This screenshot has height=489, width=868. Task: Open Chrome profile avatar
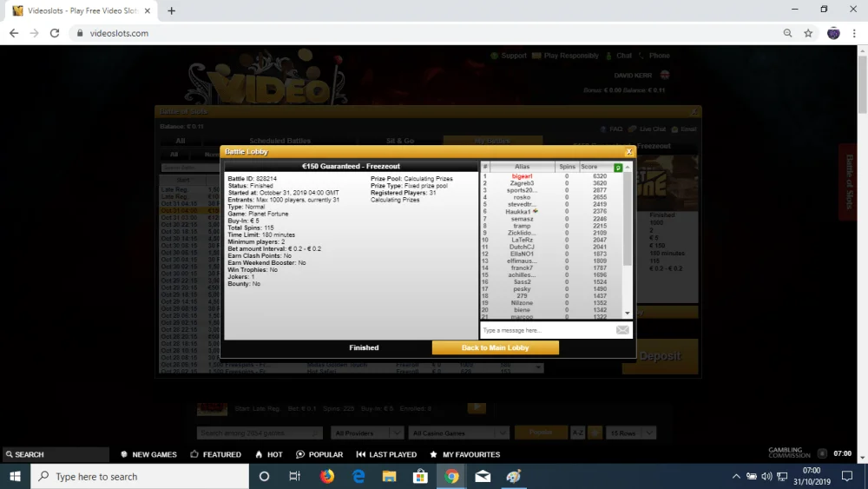click(x=833, y=33)
